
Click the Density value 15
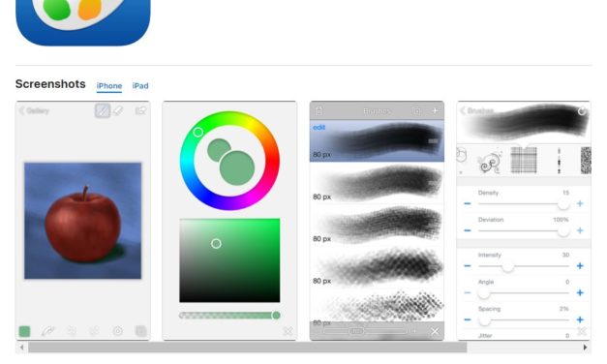[x=565, y=193]
